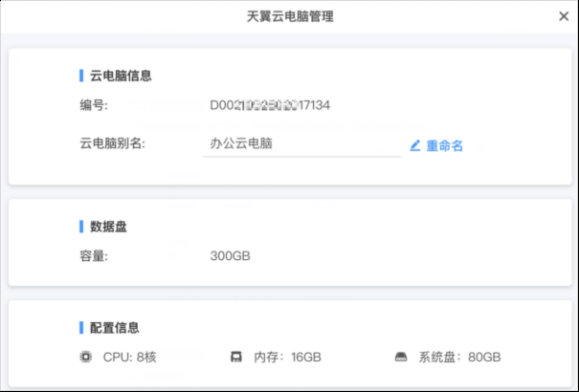
Task: Close the 天翼云电脑管理 dialog
Action: click(x=564, y=16)
